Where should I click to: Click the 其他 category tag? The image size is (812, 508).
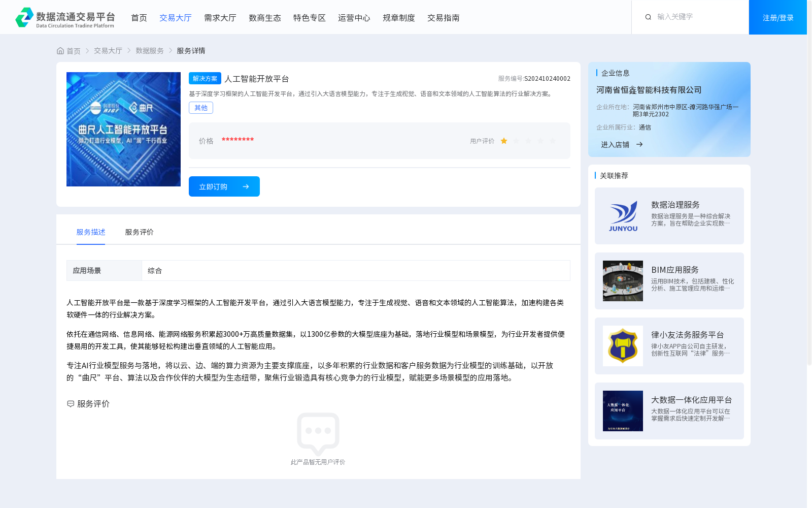(x=201, y=108)
